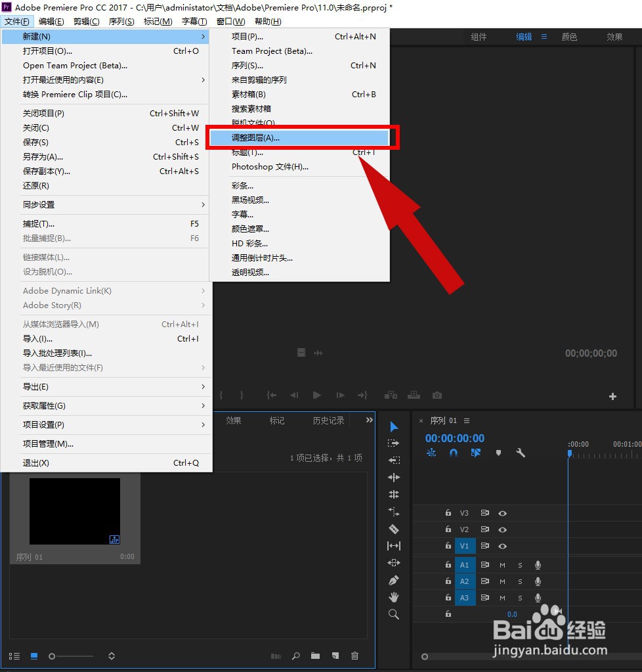Open the 历史记录 panel tab
The height and width of the screenshot is (672, 642).
click(x=328, y=420)
